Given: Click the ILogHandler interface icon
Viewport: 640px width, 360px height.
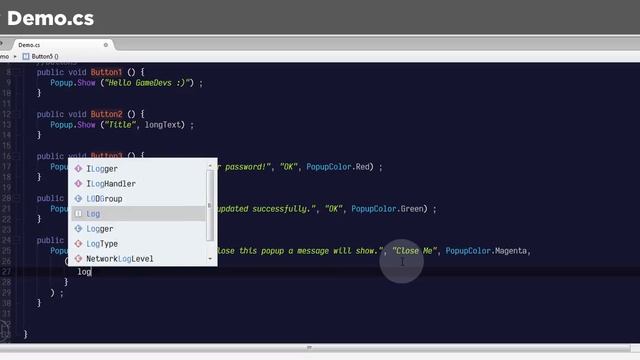Looking at the screenshot, I should tap(78, 184).
